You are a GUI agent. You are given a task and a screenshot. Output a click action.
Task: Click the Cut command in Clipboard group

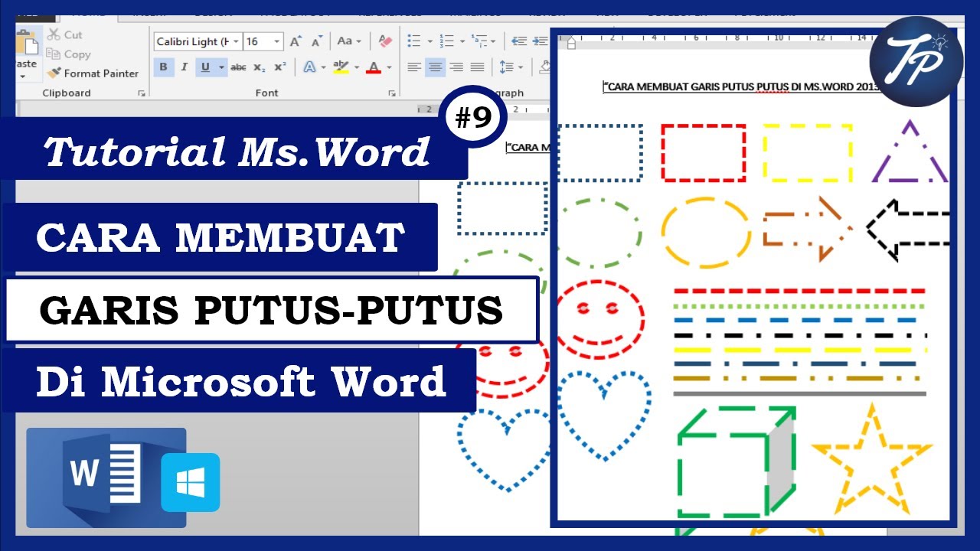pyautogui.click(x=64, y=34)
